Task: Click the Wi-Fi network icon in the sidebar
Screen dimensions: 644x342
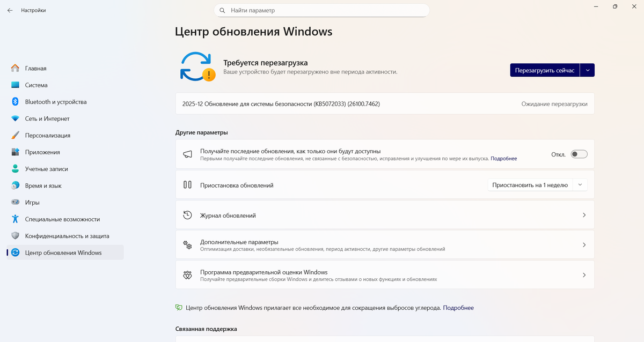Action: tap(15, 118)
